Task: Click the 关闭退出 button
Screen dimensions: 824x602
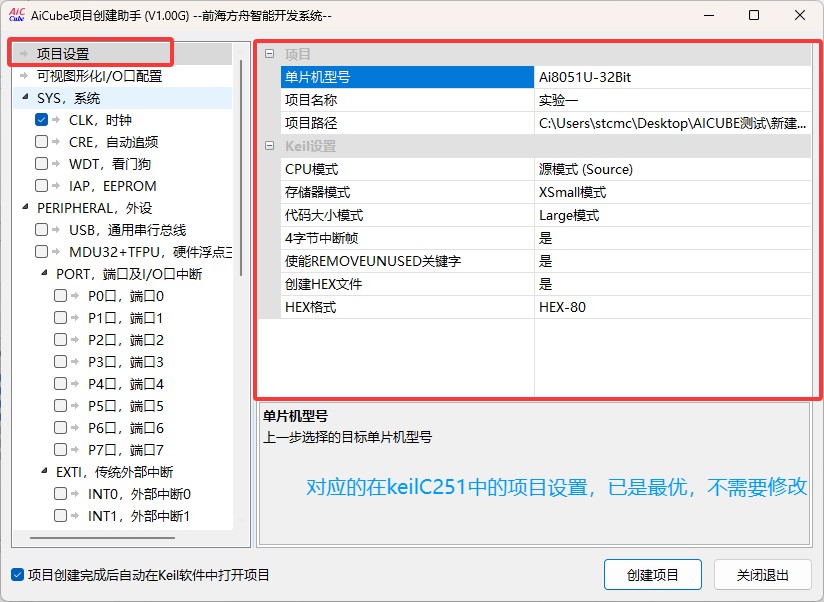Action: pos(763,575)
